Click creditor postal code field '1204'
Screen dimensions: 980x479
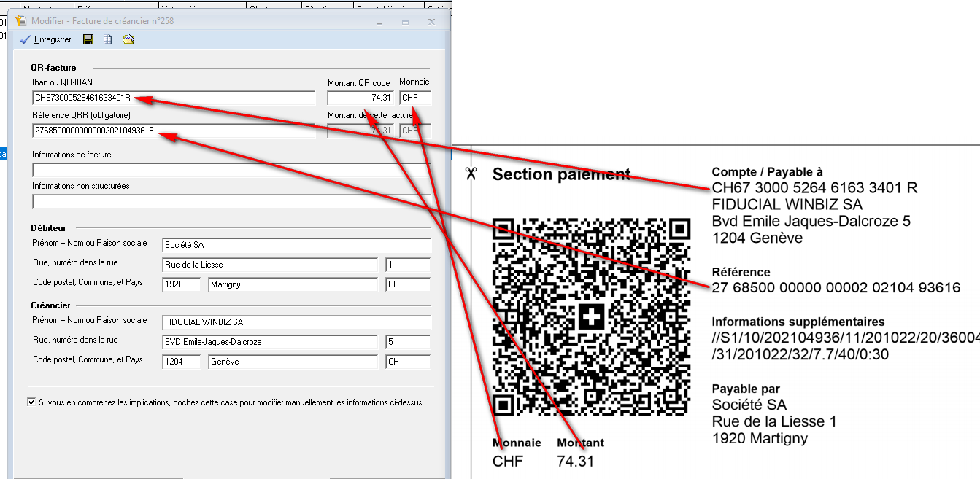click(x=181, y=362)
